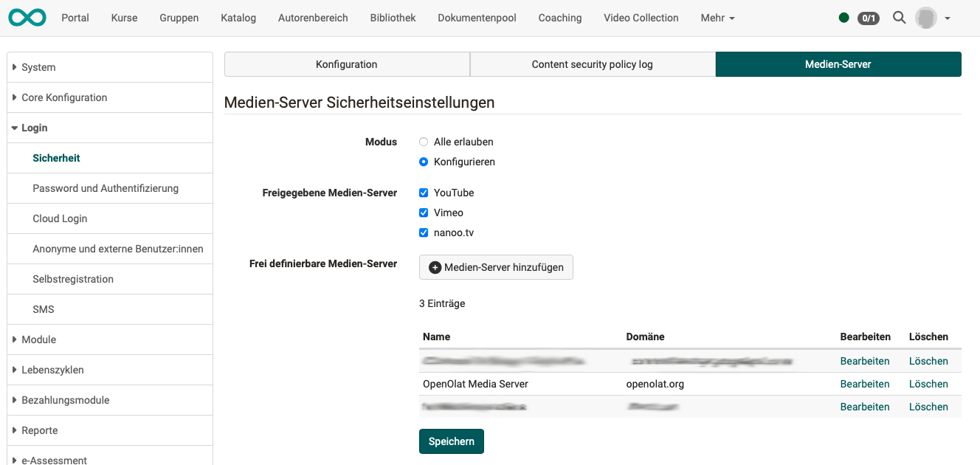The image size is (980, 465).
Task: Select the 'Alle erlauben' radio button
Action: point(422,142)
